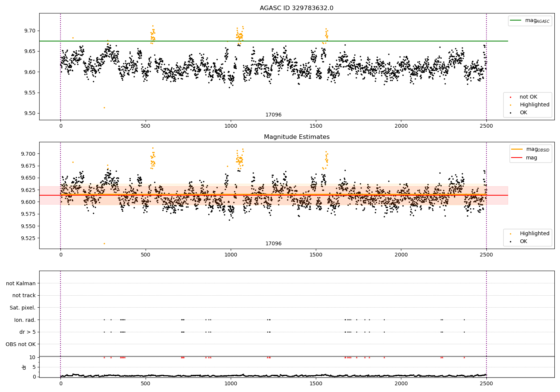Click the 'dr > 5' axis label
The height and width of the screenshot is (392, 560).
(28, 332)
